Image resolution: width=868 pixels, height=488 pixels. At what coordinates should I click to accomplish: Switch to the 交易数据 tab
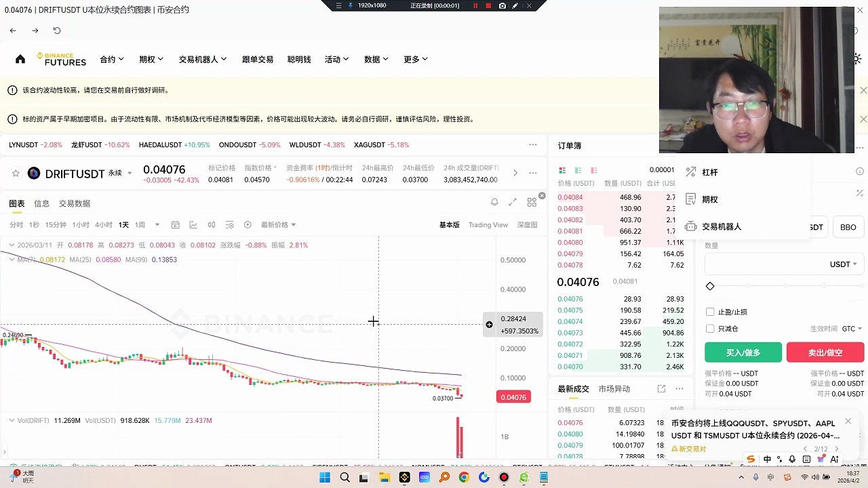point(75,203)
